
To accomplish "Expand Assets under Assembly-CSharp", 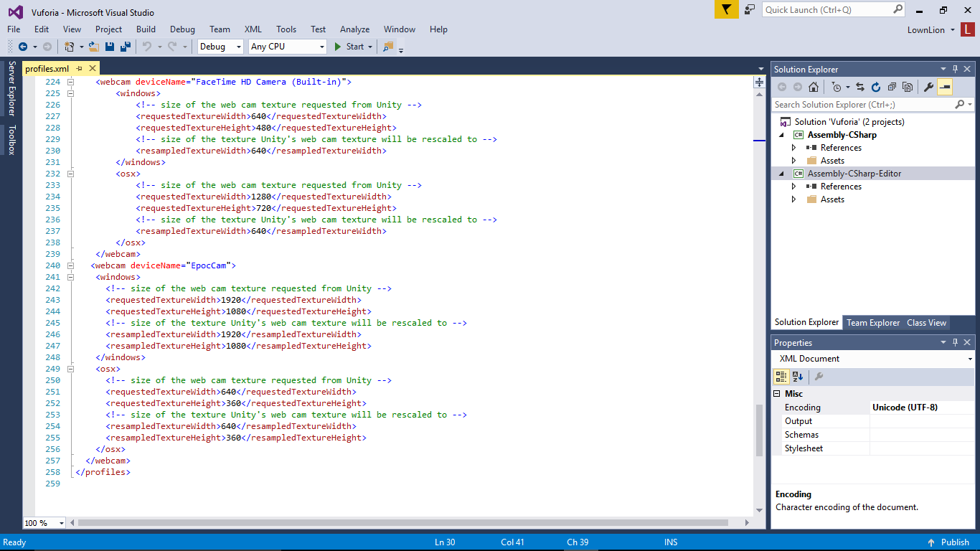I will point(793,161).
